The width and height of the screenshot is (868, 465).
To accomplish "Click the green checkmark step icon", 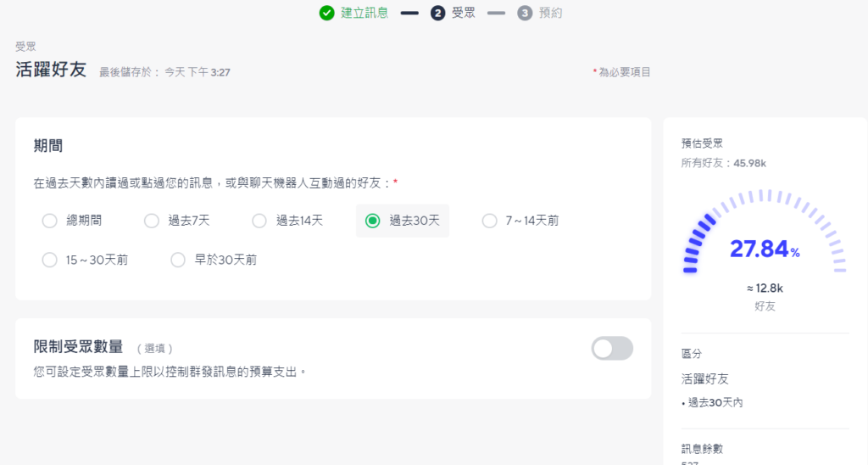I will [326, 13].
